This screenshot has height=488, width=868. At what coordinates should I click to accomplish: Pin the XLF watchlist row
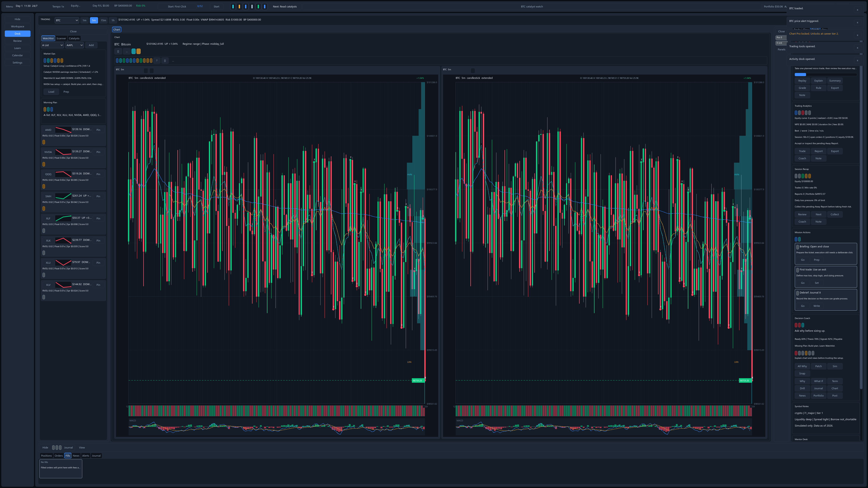(98, 218)
